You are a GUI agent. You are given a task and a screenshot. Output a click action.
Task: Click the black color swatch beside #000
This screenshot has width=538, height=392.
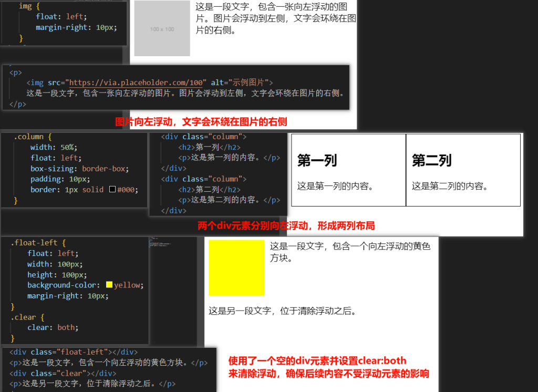click(x=112, y=190)
